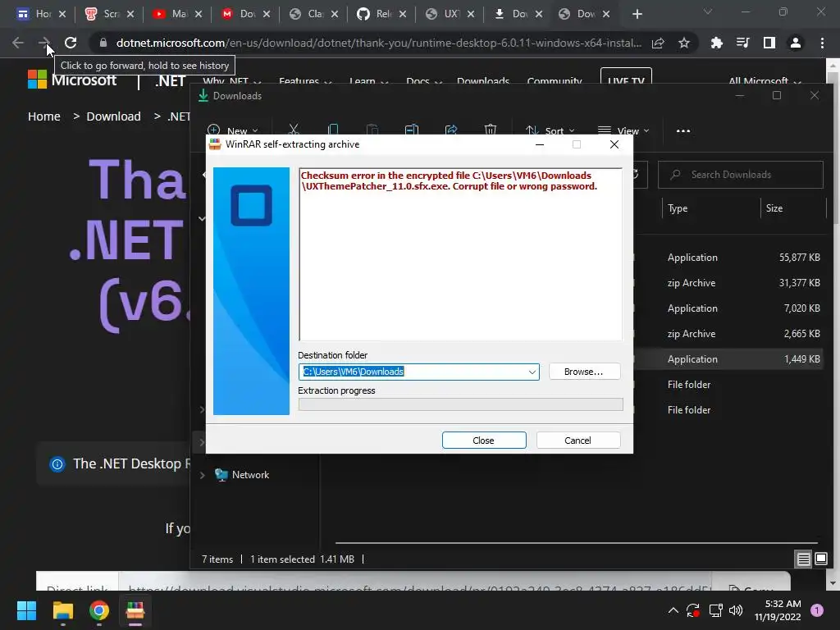Open the Chrome profile avatar icon
This screenshot has height=630, width=840.
pyautogui.click(x=796, y=43)
